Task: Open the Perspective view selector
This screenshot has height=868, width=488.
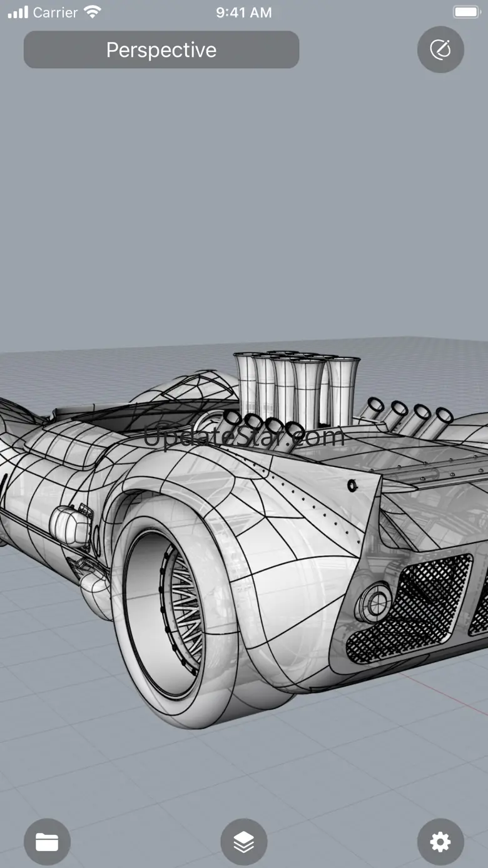Action: 161,49
